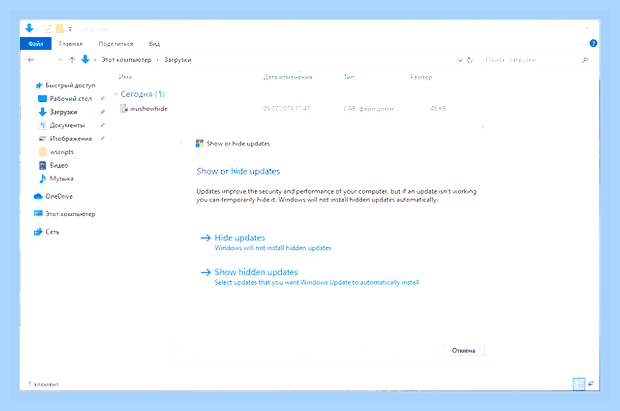Click the wscripts folder icon
Screen dimensions: 620x411
pos(42,152)
